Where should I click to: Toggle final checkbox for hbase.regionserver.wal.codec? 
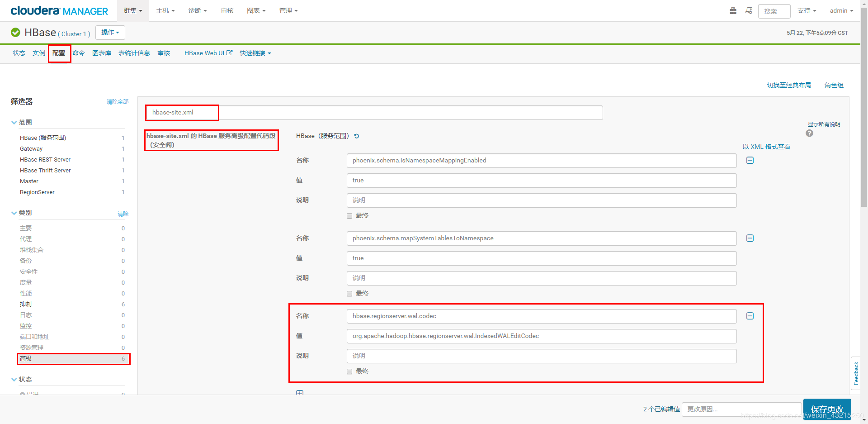[349, 372]
